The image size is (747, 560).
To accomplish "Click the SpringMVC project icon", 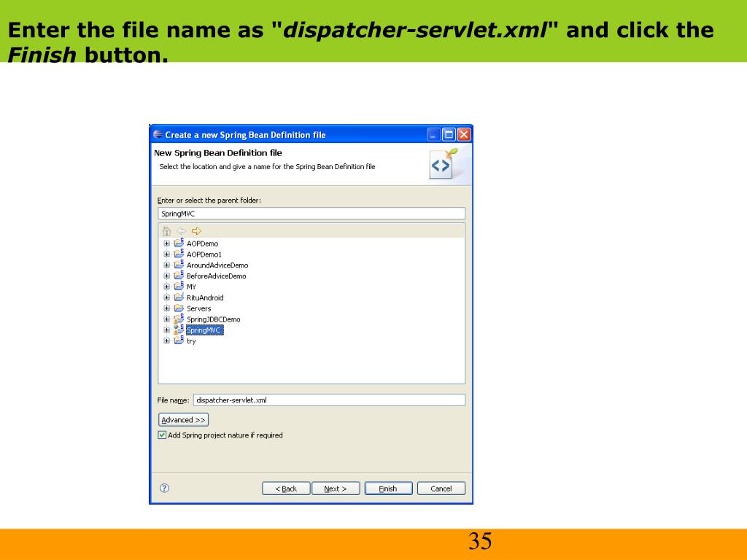I will [x=179, y=330].
